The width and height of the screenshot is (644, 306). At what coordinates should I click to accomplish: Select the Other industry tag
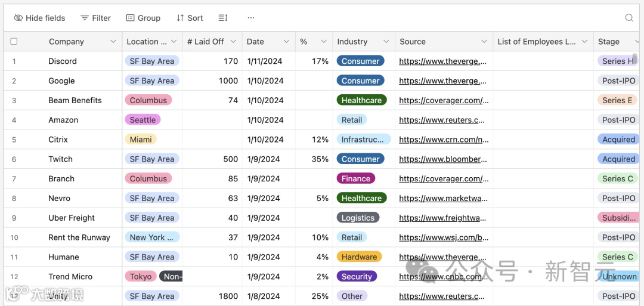tap(352, 296)
